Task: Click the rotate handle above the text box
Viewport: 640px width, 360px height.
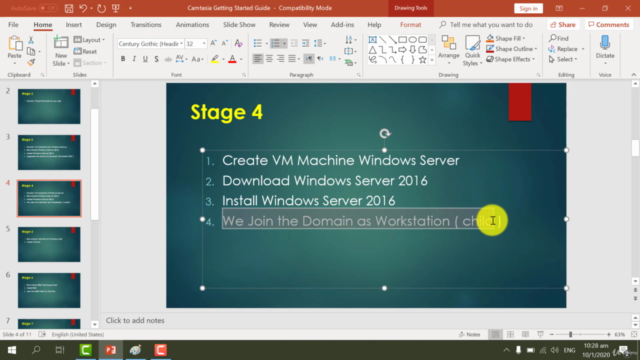Action: 384,133
